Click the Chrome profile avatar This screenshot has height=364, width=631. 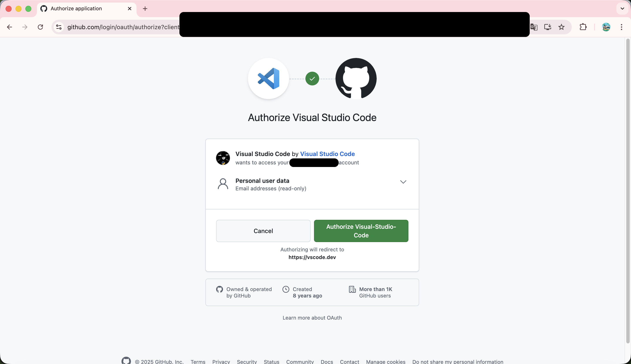pyautogui.click(x=606, y=27)
